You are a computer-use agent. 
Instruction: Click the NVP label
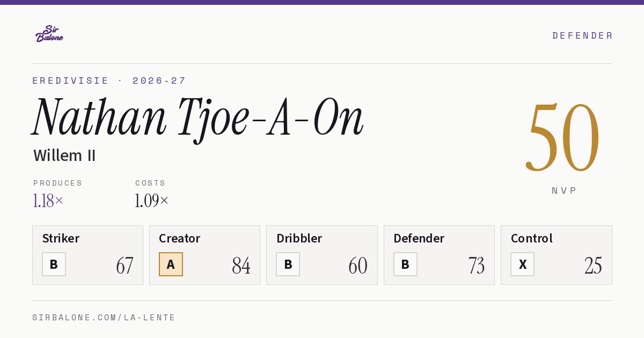(564, 190)
